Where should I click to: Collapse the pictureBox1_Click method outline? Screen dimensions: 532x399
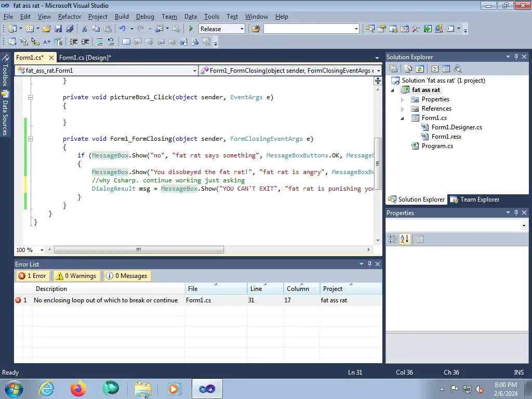30,97
